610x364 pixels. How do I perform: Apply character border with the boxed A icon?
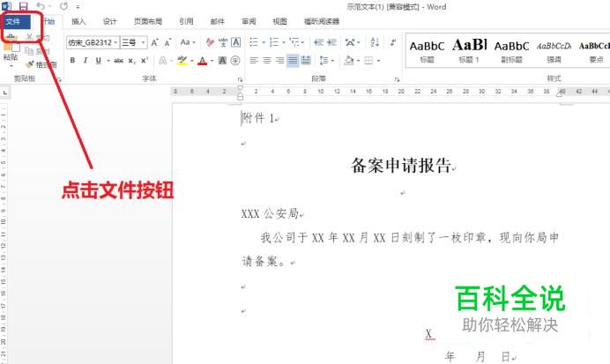pyautogui.click(x=235, y=42)
